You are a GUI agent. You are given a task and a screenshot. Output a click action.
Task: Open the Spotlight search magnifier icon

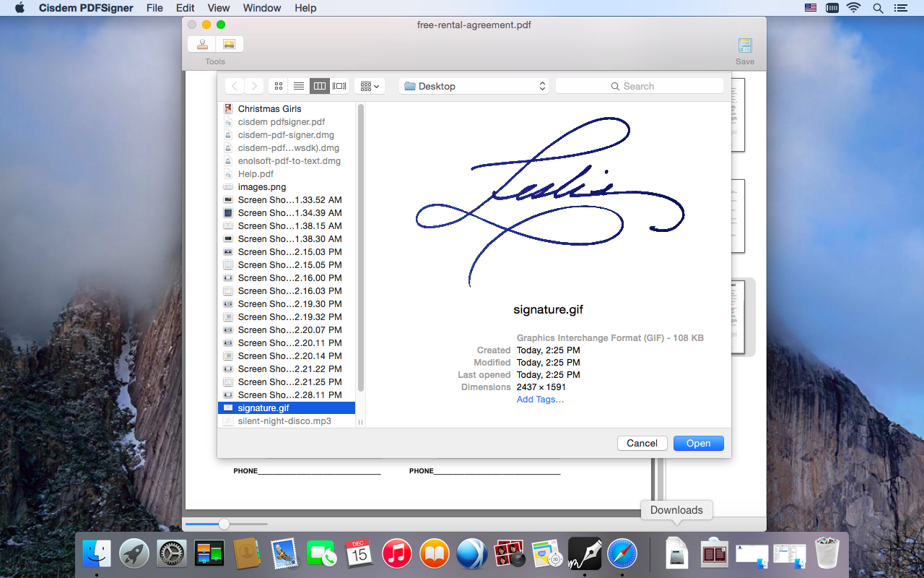coord(878,8)
